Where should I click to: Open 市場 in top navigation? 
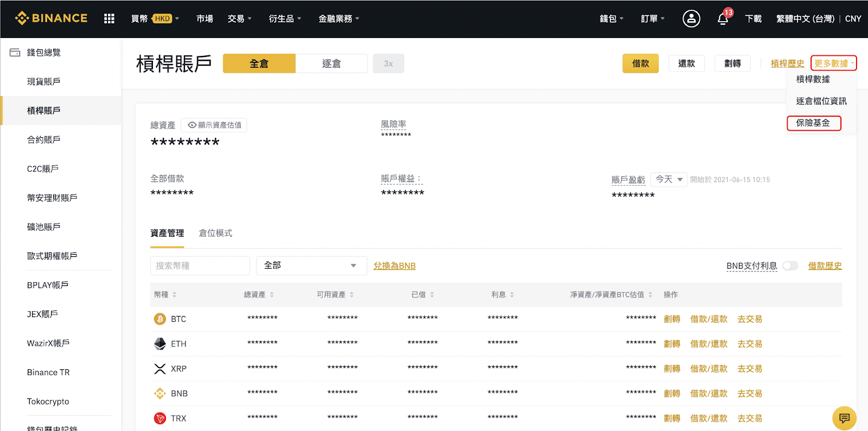coord(205,18)
